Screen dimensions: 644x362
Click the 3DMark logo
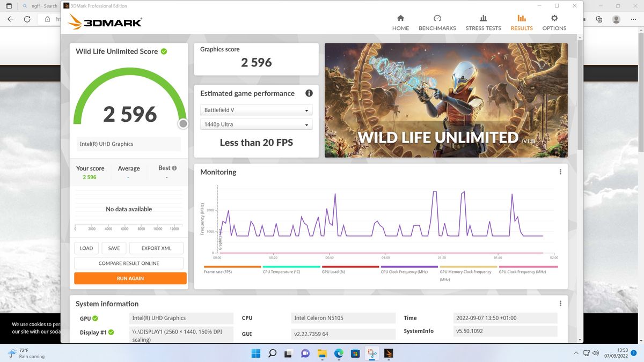click(105, 22)
